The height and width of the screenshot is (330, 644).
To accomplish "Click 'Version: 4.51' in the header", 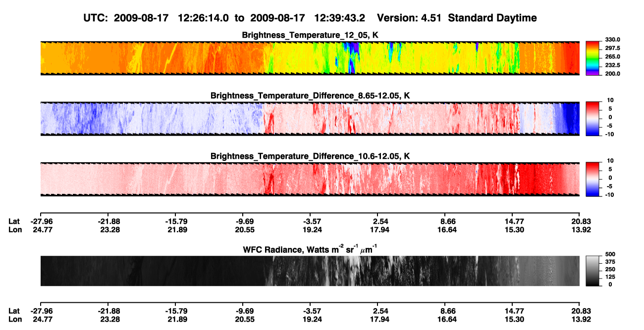I will pos(408,18).
